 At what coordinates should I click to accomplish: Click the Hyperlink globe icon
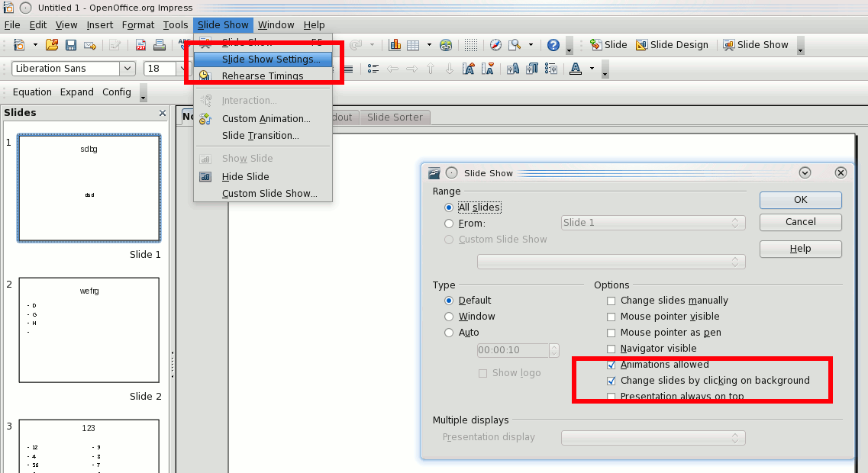coord(446,45)
